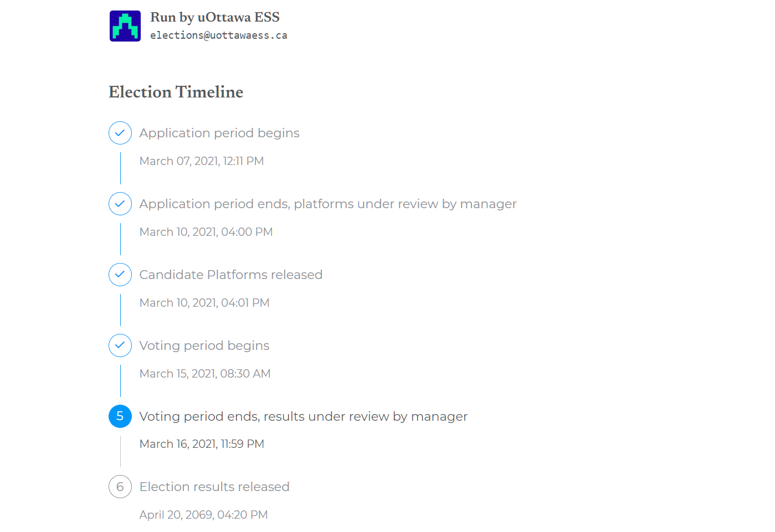Viewport: 775px width, 532px height.
Task: Click the Election Timeline heading
Action: pyautogui.click(x=176, y=92)
